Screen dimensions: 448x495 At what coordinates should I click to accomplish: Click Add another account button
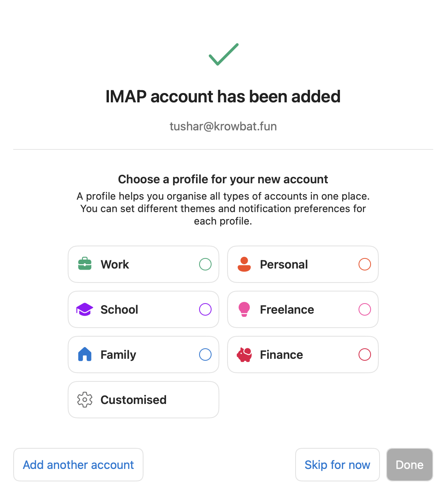tap(78, 465)
